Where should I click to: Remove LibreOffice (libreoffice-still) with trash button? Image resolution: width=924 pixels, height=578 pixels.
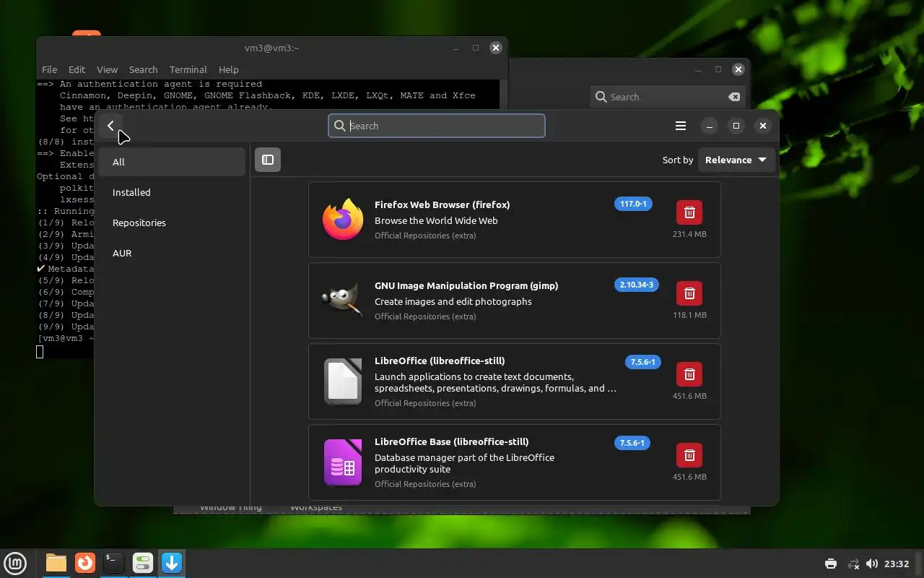point(689,374)
